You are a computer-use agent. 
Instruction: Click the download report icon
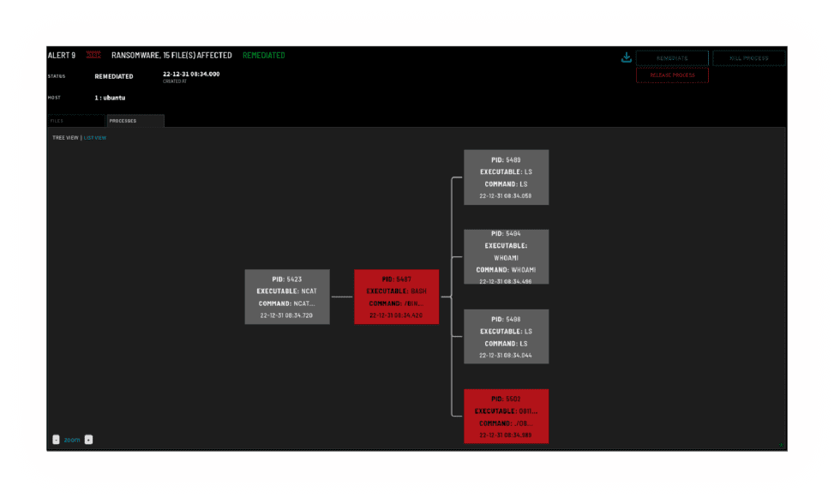pos(627,57)
